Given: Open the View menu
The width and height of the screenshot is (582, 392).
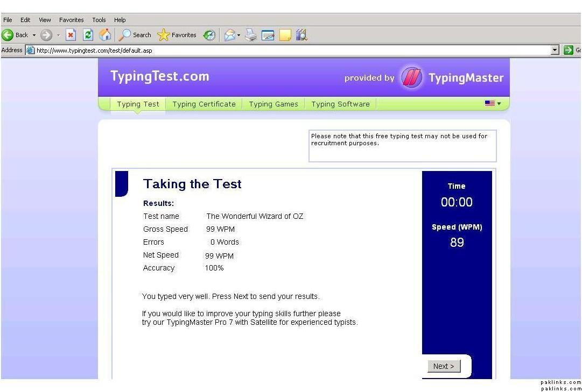Looking at the screenshot, I should click(x=45, y=20).
